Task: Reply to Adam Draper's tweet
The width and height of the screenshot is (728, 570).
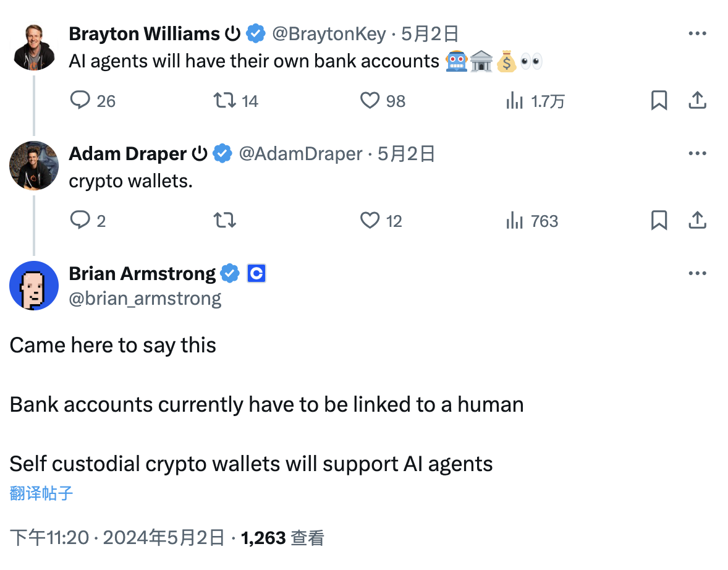Action: pos(80,220)
